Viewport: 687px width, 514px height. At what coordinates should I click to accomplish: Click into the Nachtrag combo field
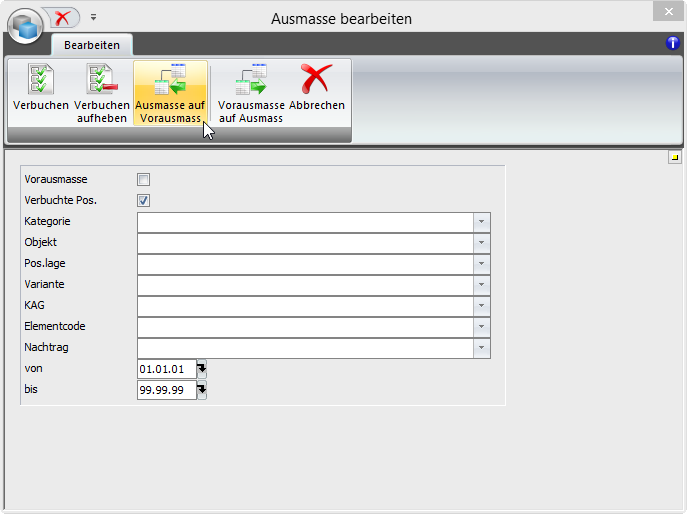(305, 348)
